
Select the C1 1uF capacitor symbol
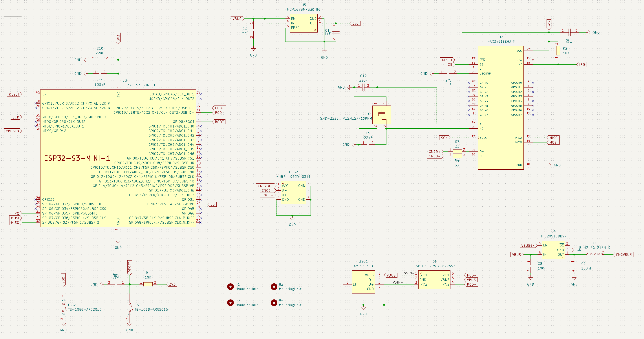click(x=336, y=32)
